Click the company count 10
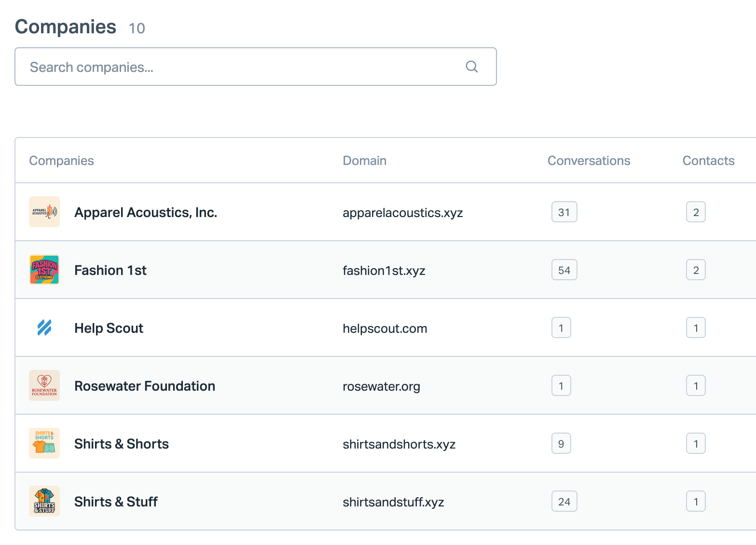 137,28
